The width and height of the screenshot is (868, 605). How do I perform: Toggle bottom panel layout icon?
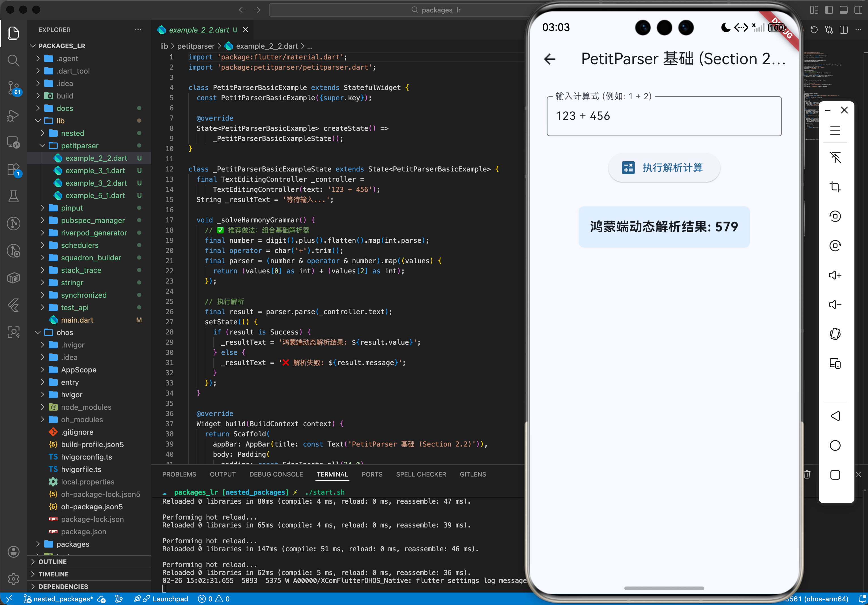pyautogui.click(x=843, y=10)
